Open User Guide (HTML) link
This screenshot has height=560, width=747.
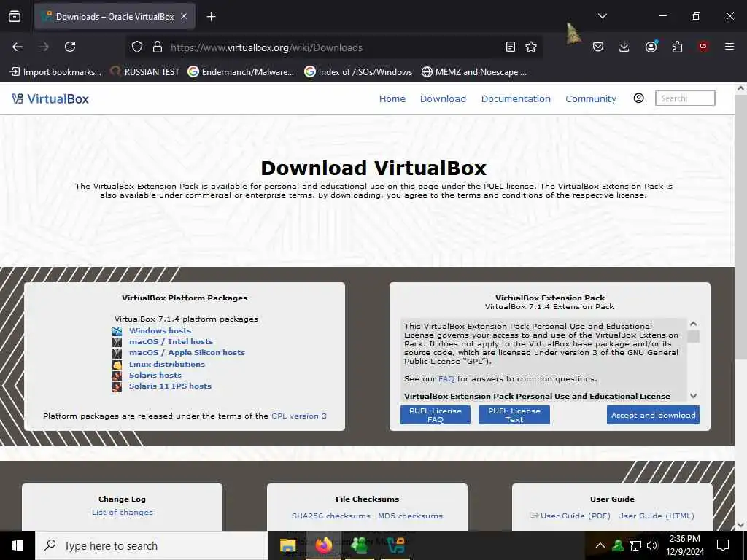[x=656, y=516]
